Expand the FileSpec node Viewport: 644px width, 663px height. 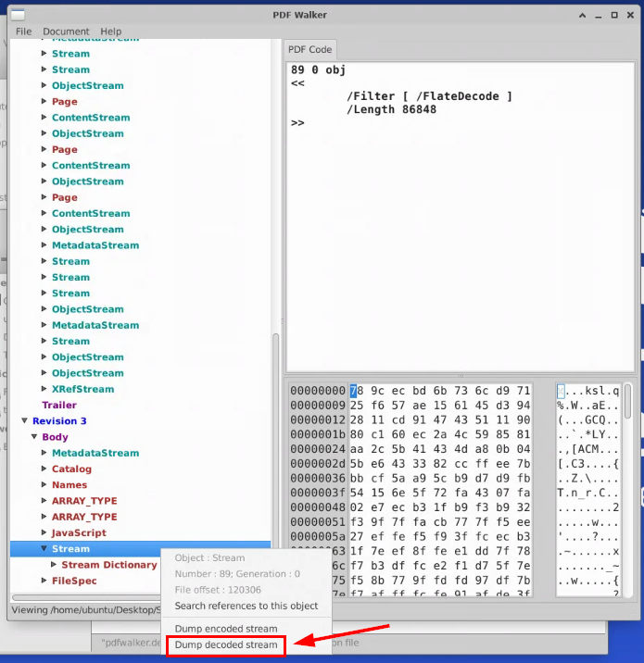[44, 581]
